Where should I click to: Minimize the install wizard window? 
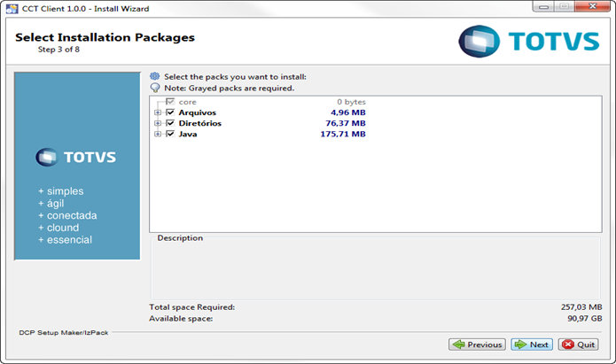pos(543,7)
